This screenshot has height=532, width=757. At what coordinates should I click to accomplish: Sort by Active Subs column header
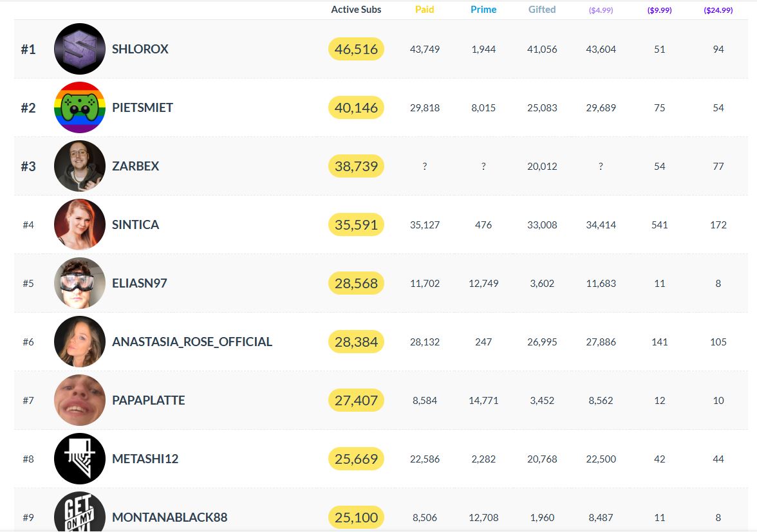click(x=356, y=10)
